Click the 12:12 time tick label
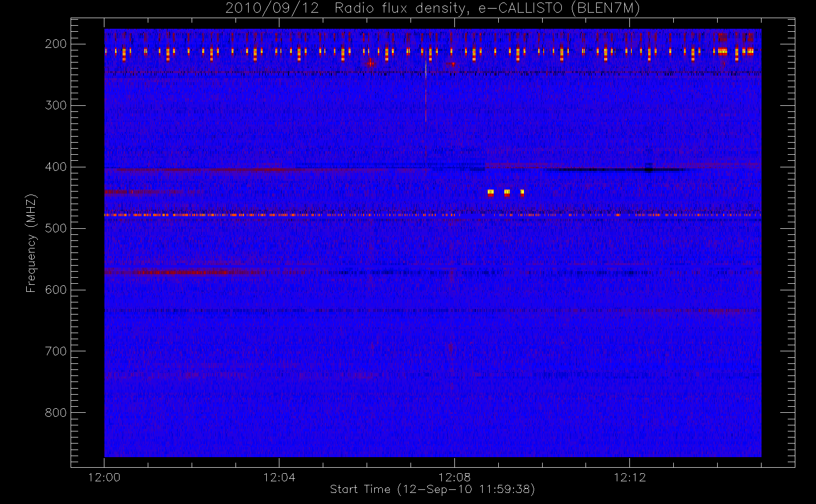The image size is (816, 504). pos(629,477)
